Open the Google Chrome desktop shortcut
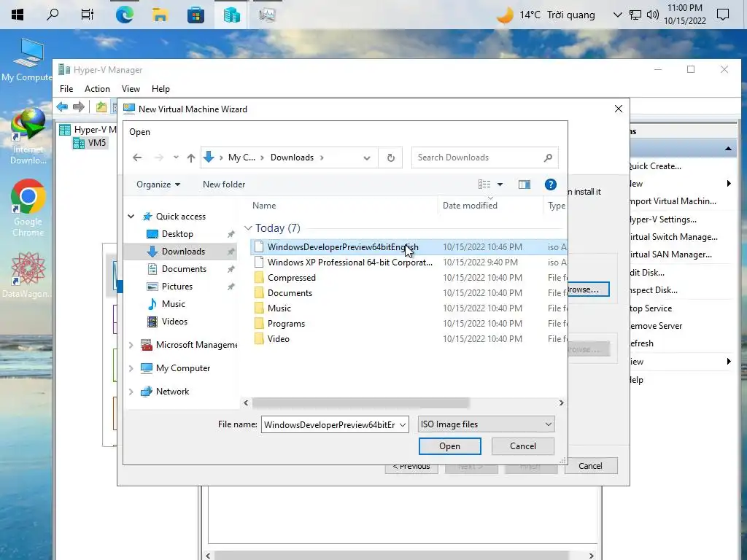Image resolution: width=747 pixels, height=560 pixels. point(28,208)
